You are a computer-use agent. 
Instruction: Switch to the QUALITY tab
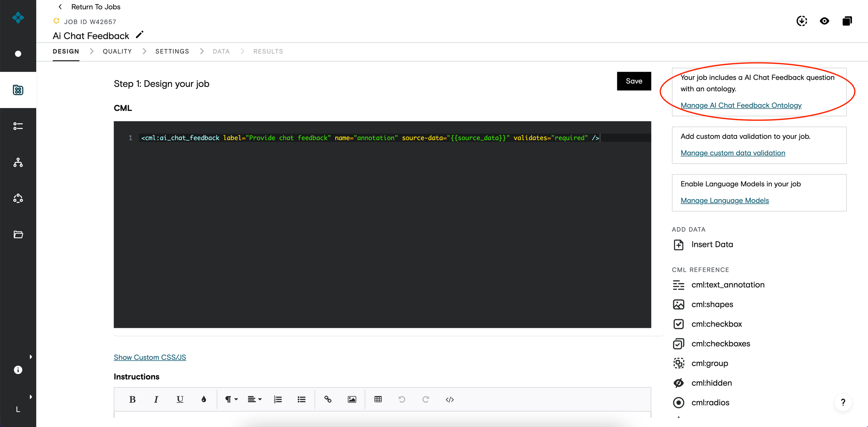(117, 51)
